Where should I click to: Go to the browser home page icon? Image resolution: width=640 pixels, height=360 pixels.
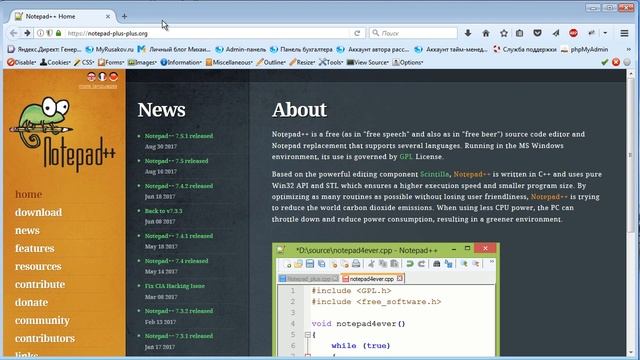tap(486, 33)
